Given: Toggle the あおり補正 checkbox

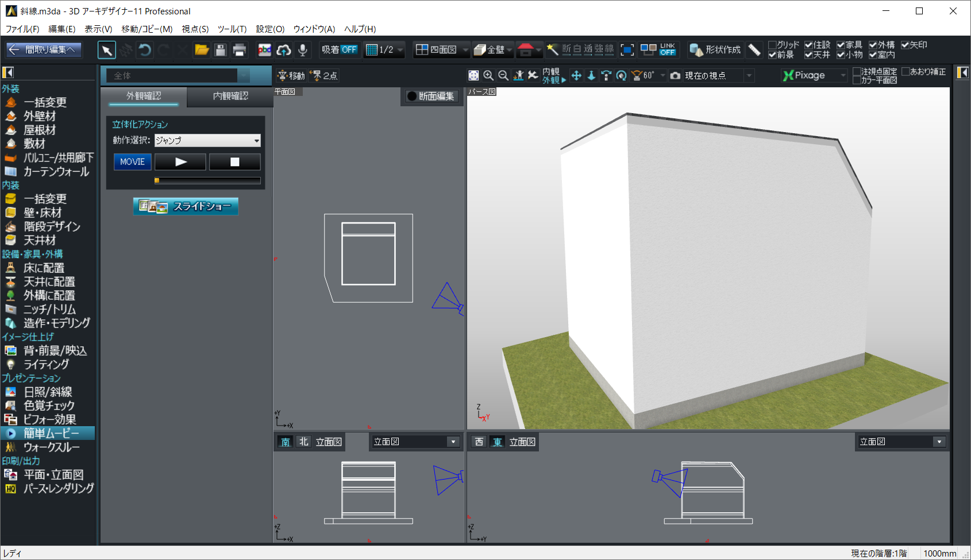Looking at the screenshot, I should click(x=906, y=72).
